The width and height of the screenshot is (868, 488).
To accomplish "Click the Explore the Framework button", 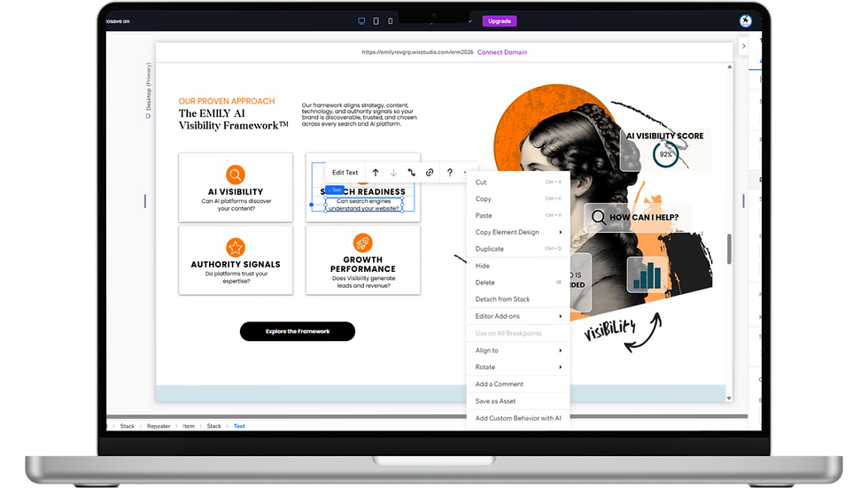I will point(298,331).
